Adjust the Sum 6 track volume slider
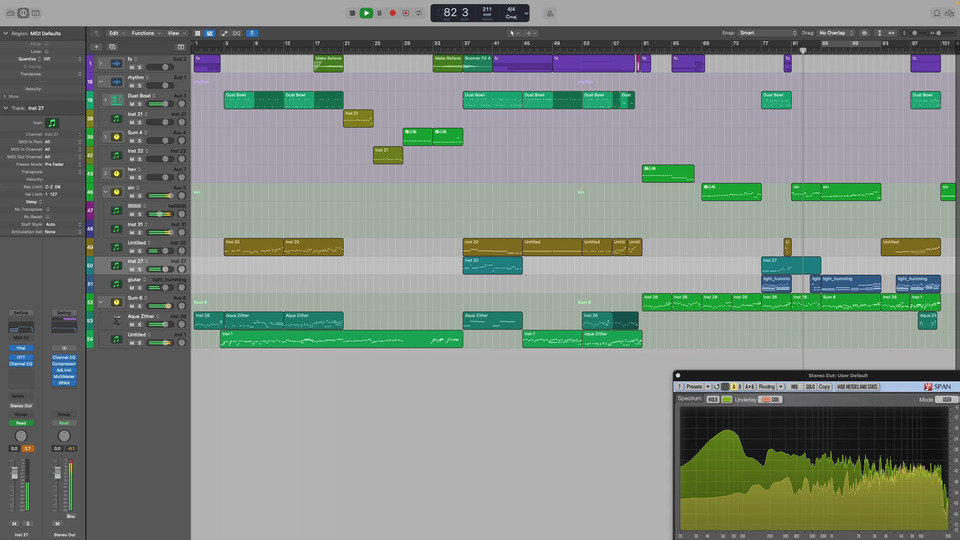This screenshot has height=540, width=960. 160,306
